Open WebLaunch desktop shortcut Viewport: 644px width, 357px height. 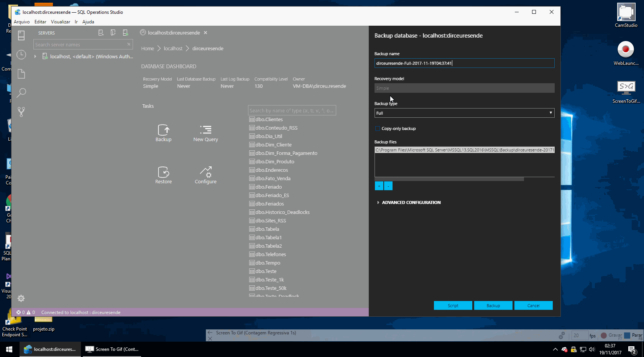626,53
